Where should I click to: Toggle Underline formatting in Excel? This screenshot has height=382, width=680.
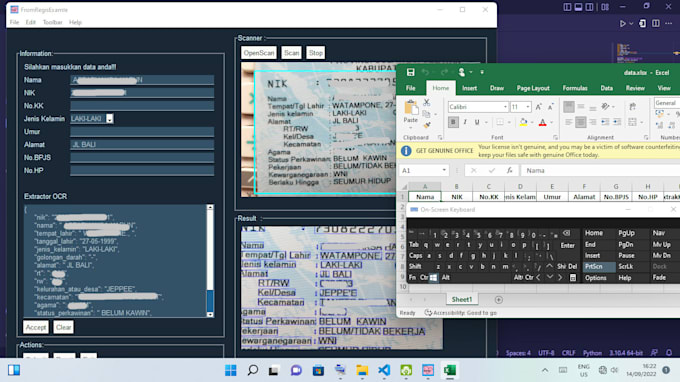(477, 123)
